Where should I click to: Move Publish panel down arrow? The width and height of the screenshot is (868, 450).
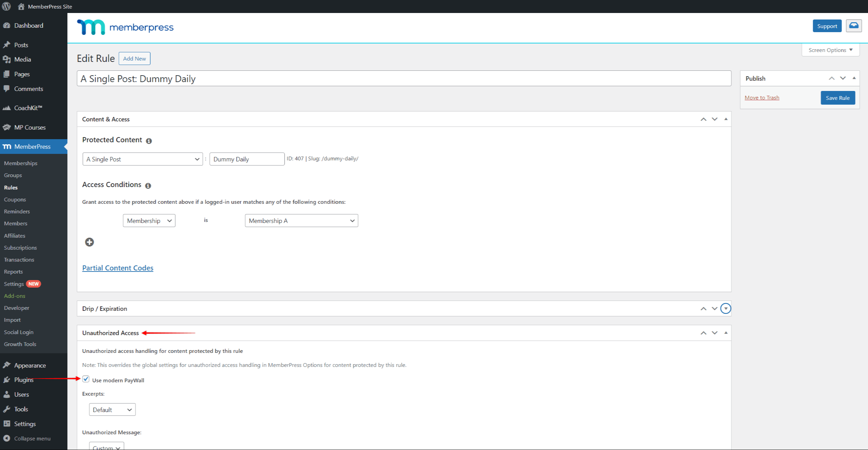pos(843,78)
